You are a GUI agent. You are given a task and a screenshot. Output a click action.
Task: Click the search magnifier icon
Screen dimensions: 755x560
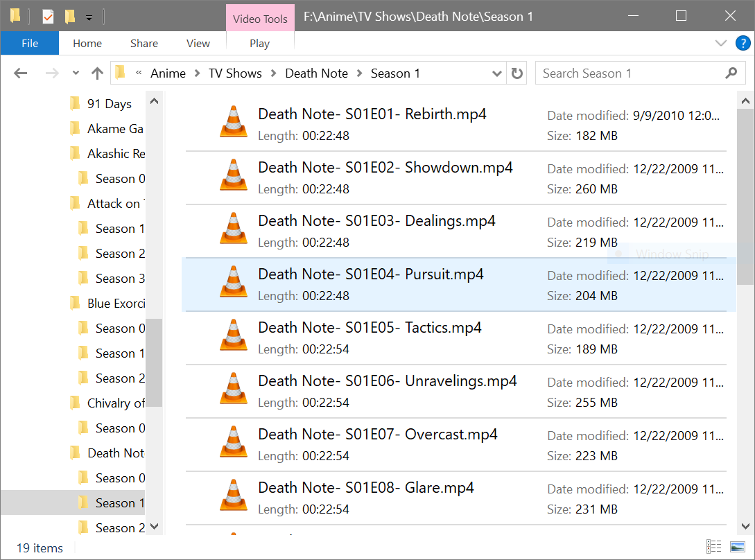pyautogui.click(x=731, y=73)
